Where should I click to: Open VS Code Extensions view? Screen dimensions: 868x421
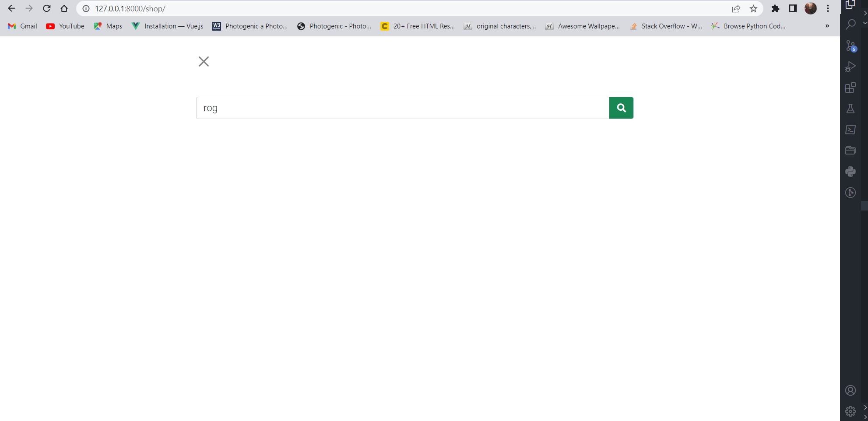tap(850, 88)
